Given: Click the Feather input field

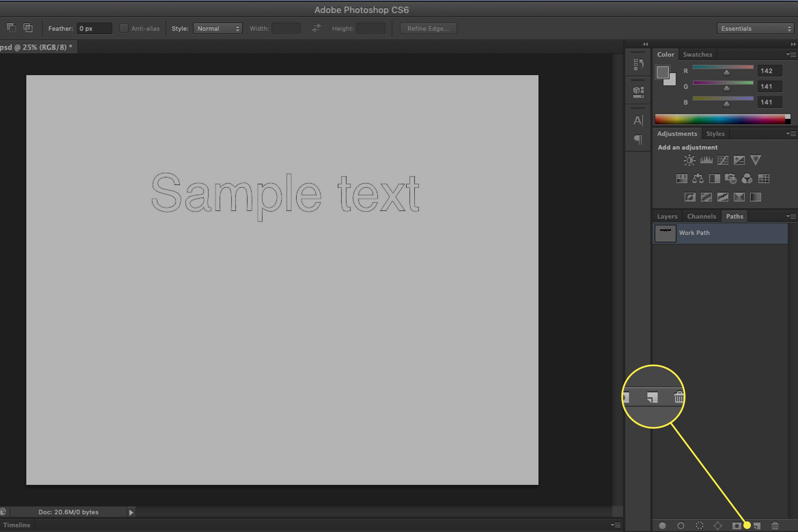Looking at the screenshot, I should (x=94, y=29).
